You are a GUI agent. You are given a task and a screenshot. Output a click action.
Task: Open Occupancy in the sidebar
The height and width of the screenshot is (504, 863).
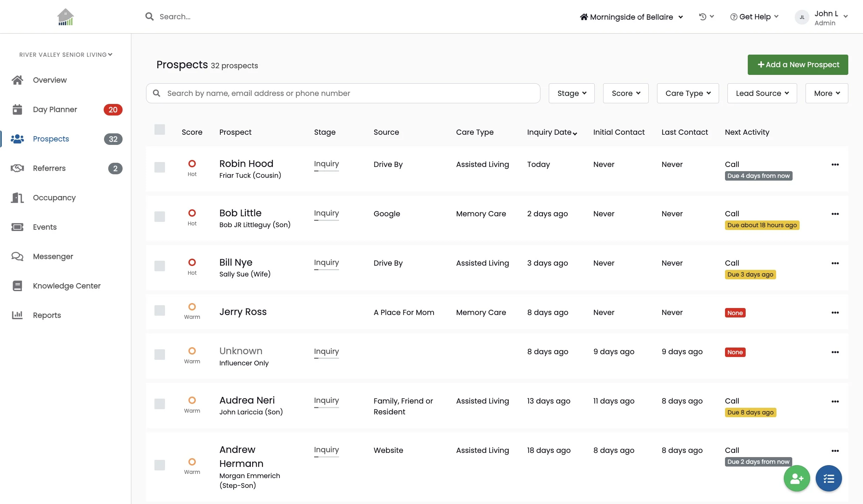54,198
